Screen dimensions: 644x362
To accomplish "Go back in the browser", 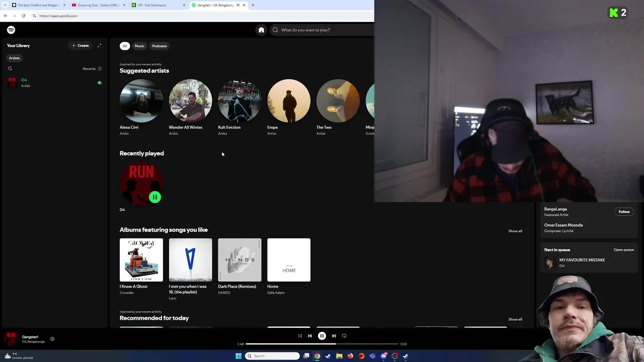I will click(x=6, y=16).
